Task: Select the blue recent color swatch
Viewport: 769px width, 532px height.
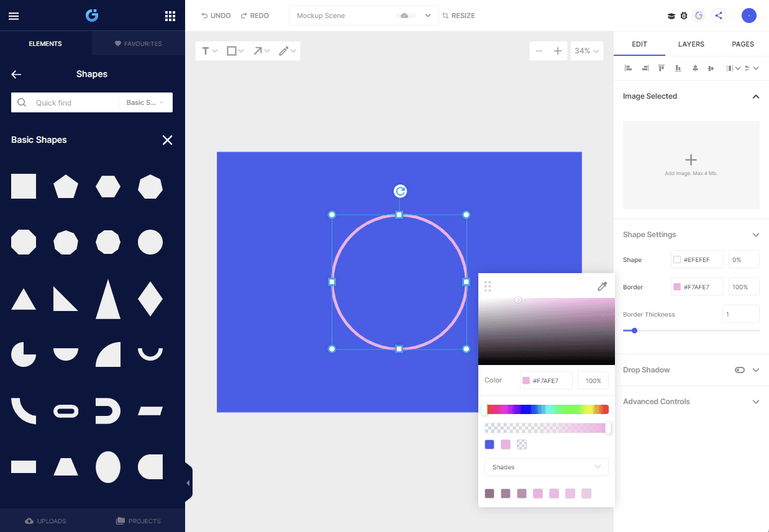Action: (489, 444)
